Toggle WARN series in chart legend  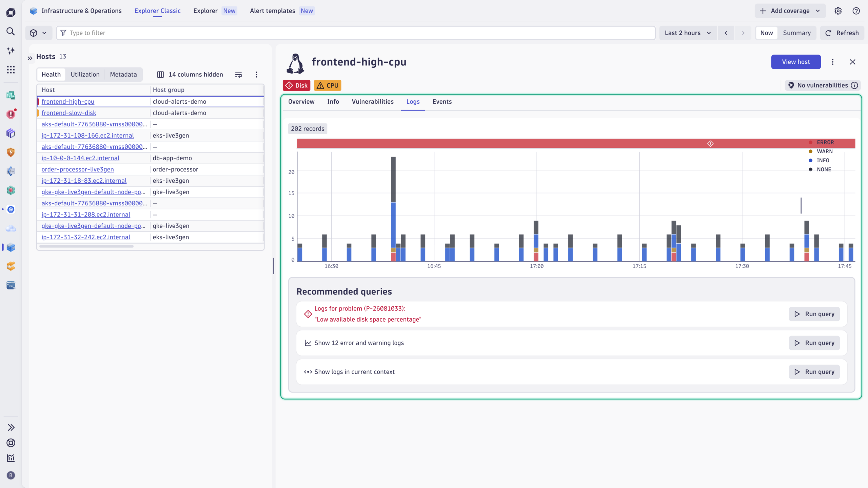point(821,151)
